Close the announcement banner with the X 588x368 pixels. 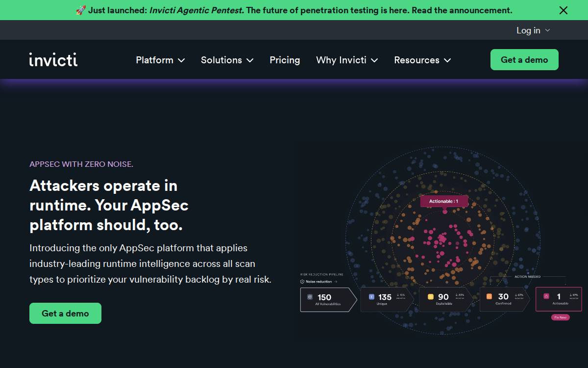tap(563, 10)
